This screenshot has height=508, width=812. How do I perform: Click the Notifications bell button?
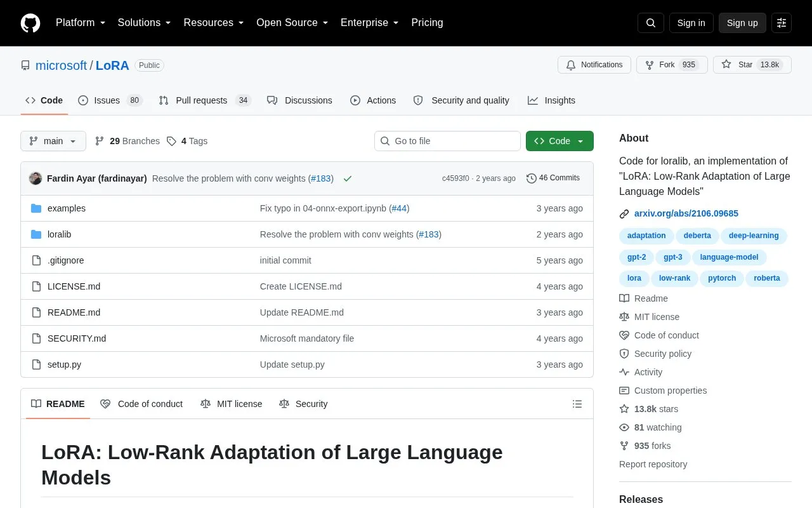[594, 65]
